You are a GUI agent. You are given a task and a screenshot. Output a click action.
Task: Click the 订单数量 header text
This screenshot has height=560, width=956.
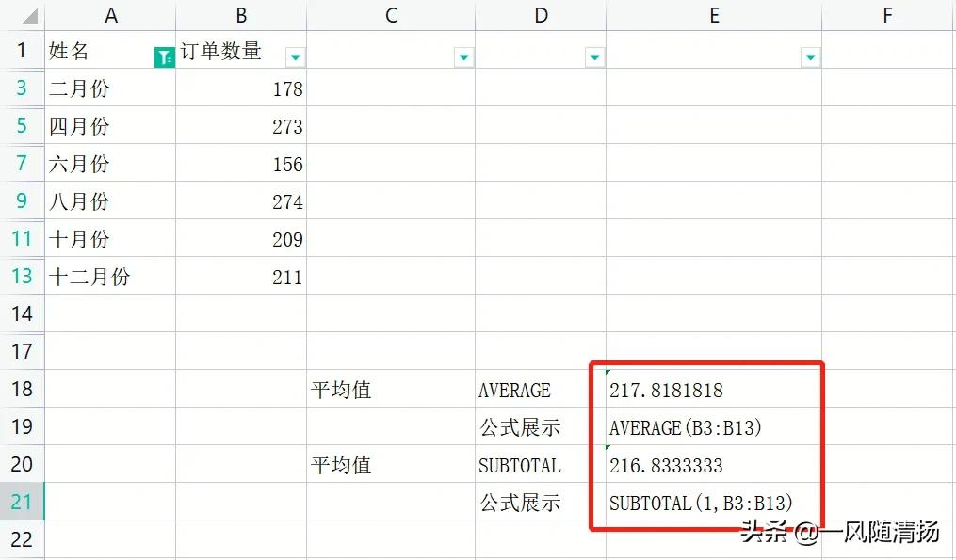pyautogui.click(x=220, y=51)
